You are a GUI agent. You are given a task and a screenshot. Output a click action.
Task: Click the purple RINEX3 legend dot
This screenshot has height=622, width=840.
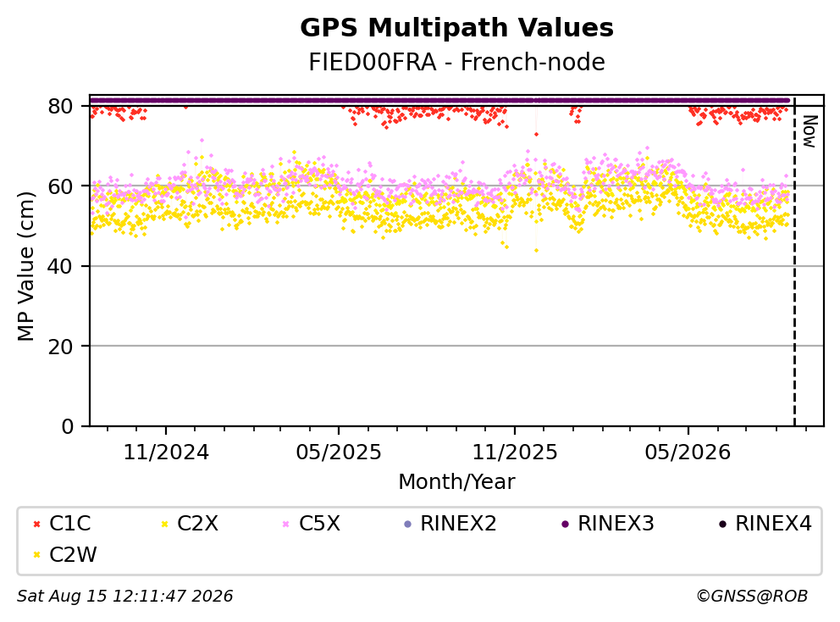(565, 524)
